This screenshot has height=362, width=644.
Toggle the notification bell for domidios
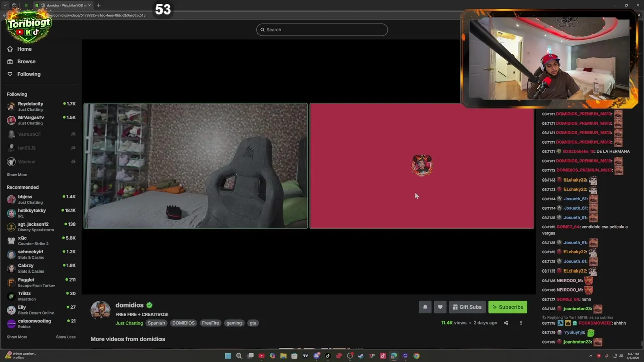(425, 307)
